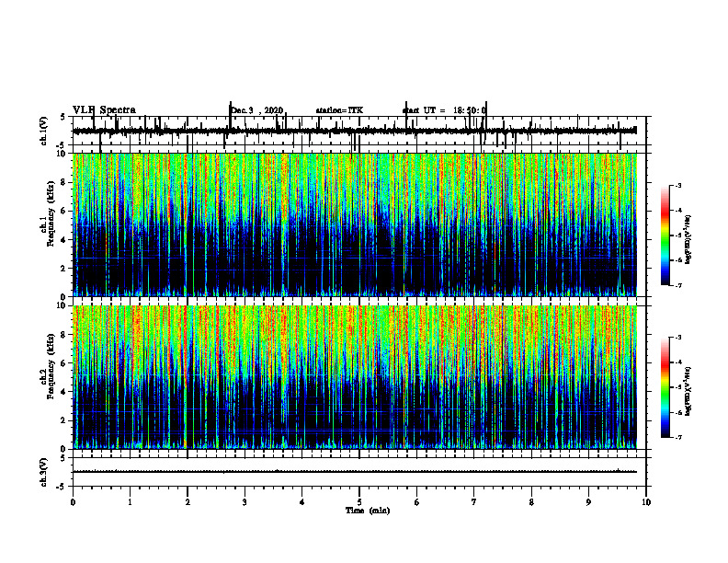Click the ch.2 spectrogram color scale bar
Image resolution: width=728 pixels, height=563 pixels.
(665, 387)
